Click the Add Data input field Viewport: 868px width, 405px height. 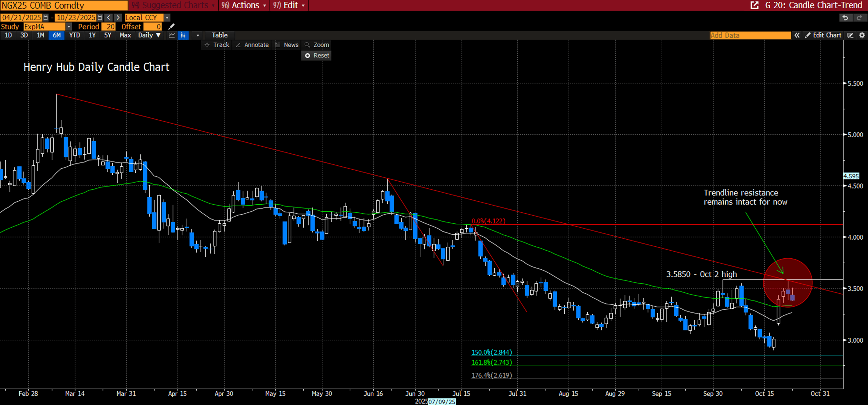coord(750,35)
